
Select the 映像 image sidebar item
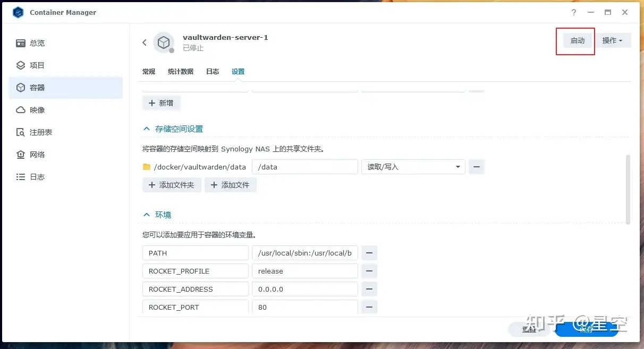pyautogui.click(x=37, y=110)
